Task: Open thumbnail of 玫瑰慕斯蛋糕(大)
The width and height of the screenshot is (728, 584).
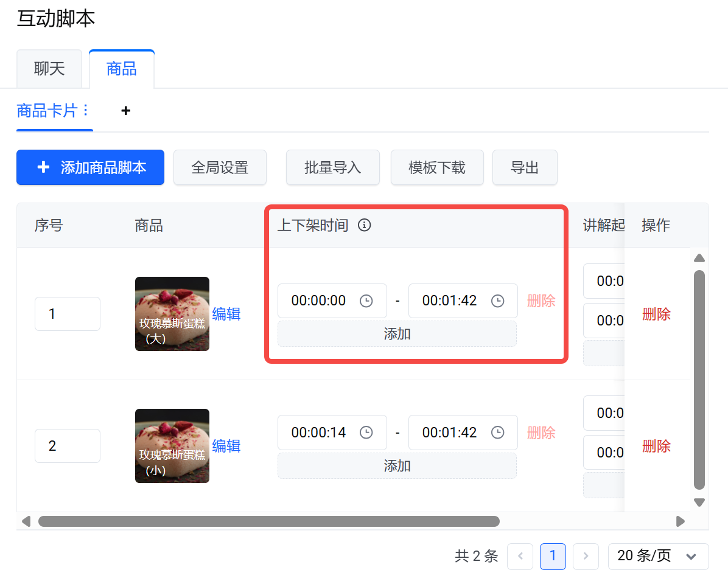Action: pyautogui.click(x=172, y=314)
